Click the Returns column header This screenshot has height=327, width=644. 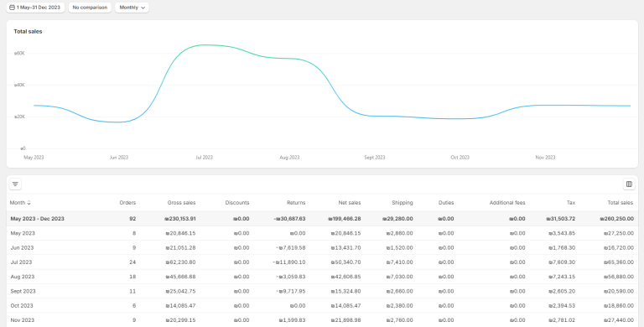(296, 203)
